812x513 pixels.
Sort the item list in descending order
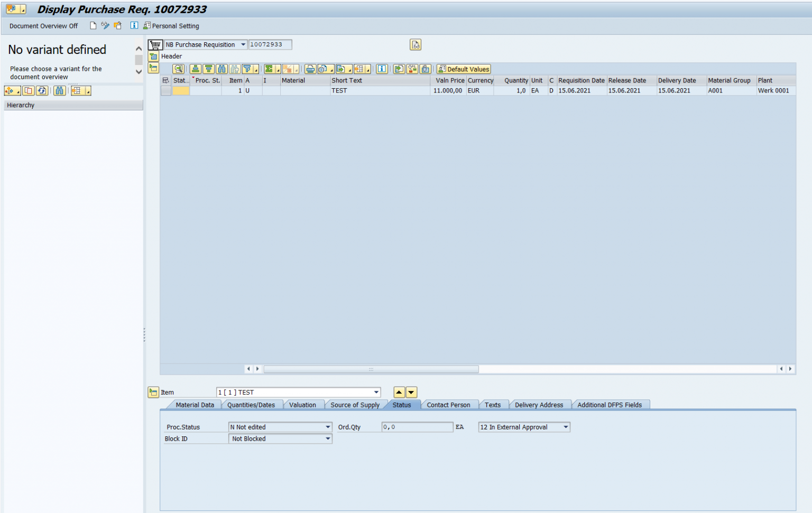(x=209, y=69)
